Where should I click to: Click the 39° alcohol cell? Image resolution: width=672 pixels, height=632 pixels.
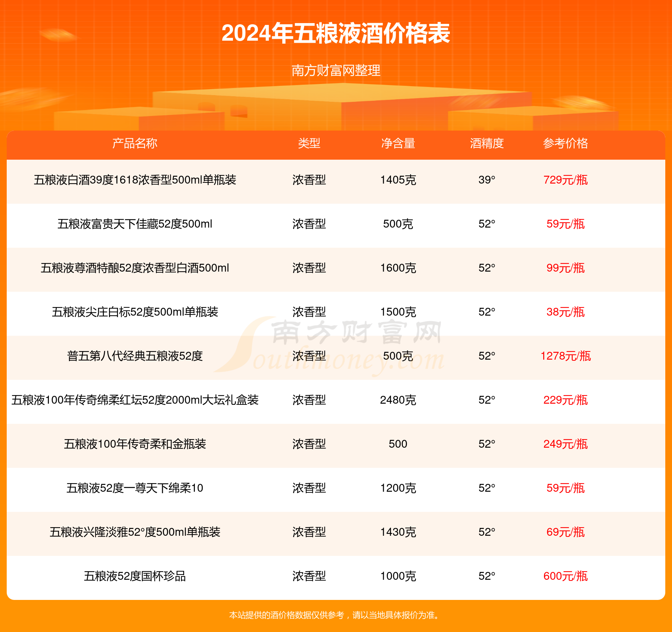point(487,180)
